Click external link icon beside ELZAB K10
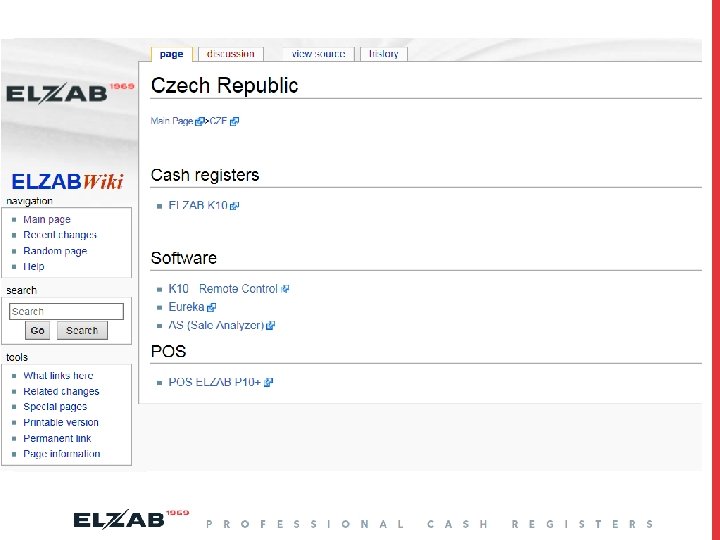The image size is (720, 540). pyautogui.click(x=235, y=206)
